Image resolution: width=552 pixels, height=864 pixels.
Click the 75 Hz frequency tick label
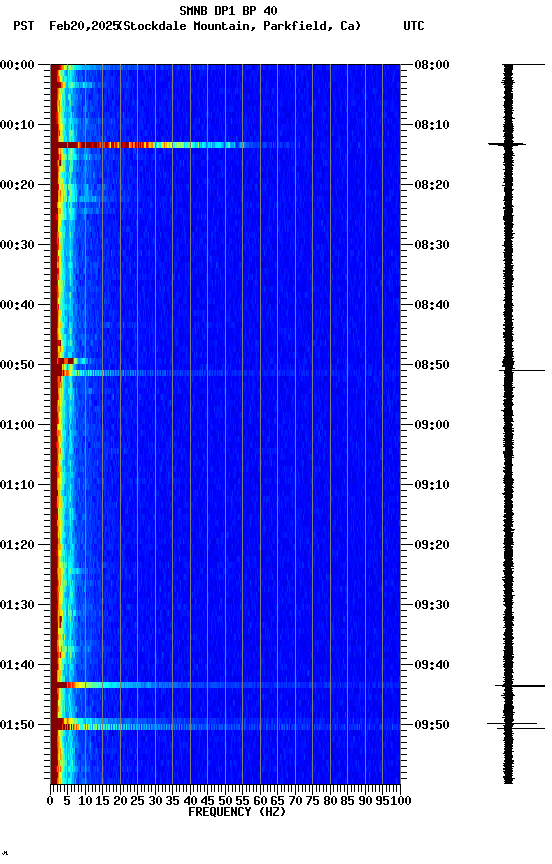click(x=312, y=801)
